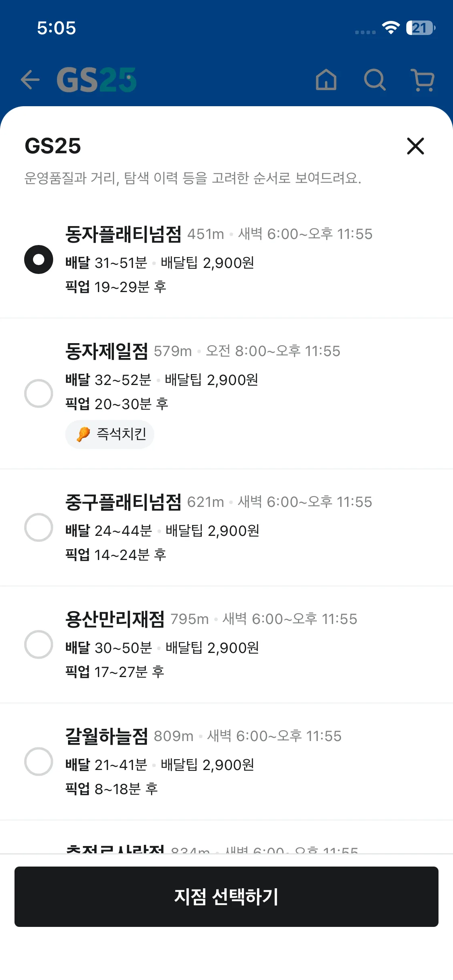Tap the search magnifier icon
453x980 pixels.
pos(374,79)
